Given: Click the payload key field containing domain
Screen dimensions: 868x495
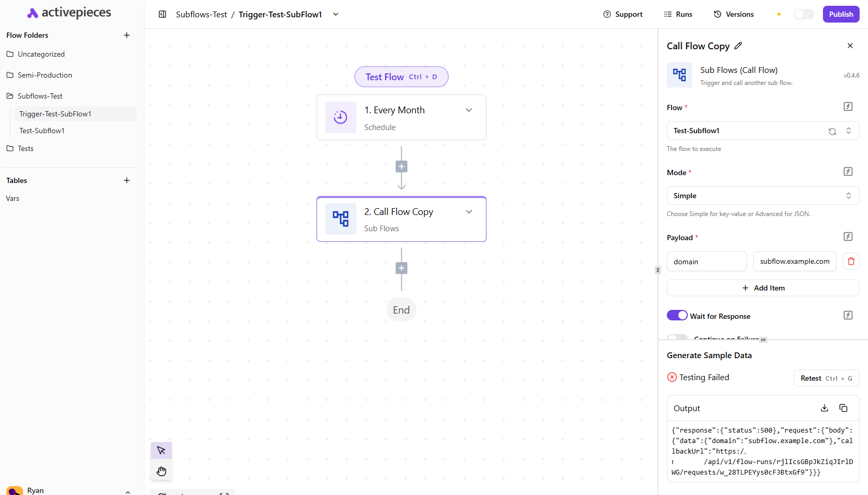Looking at the screenshot, I should (x=706, y=261).
